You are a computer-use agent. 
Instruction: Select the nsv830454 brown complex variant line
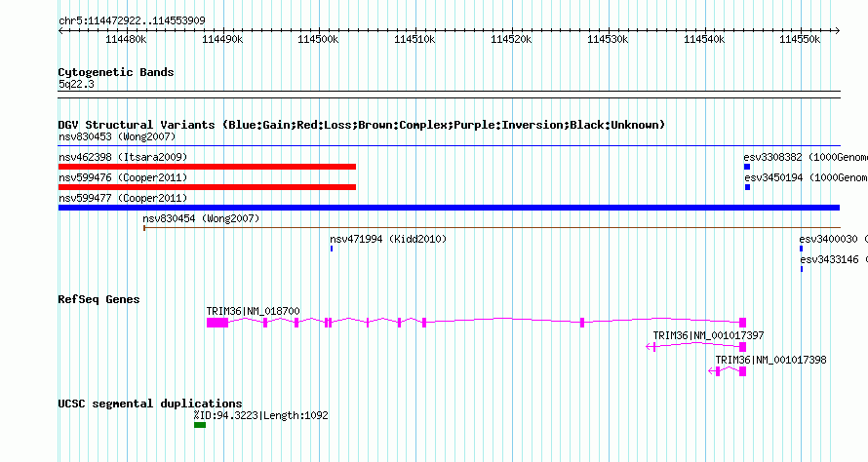pyautogui.click(x=492, y=228)
